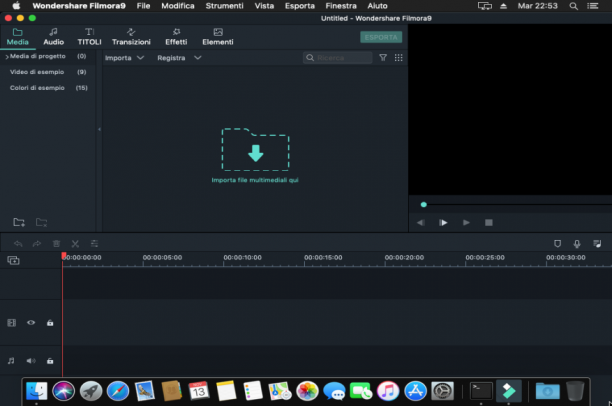The image size is (612, 406).
Task: Open the Media tab
Action: [x=18, y=37]
